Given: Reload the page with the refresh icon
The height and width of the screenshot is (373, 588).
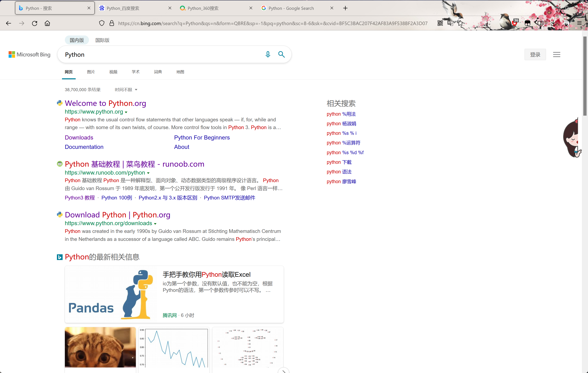Looking at the screenshot, I should 35,23.
